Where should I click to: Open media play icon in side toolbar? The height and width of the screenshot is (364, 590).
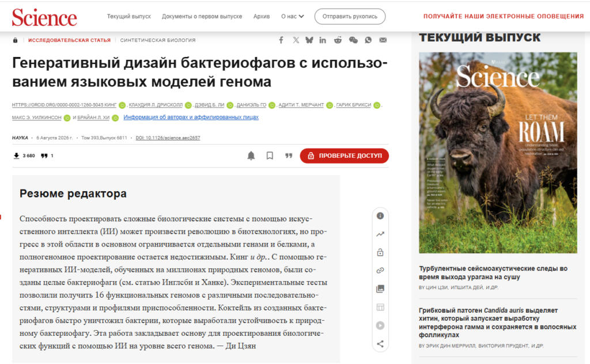click(380, 325)
